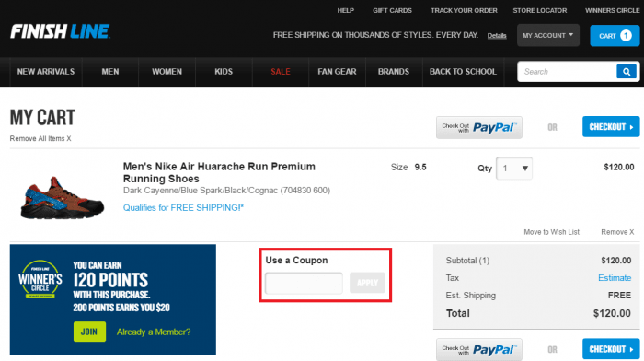Visit the Winners Circle header link
This screenshot has height=361, width=644.
(612, 11)
